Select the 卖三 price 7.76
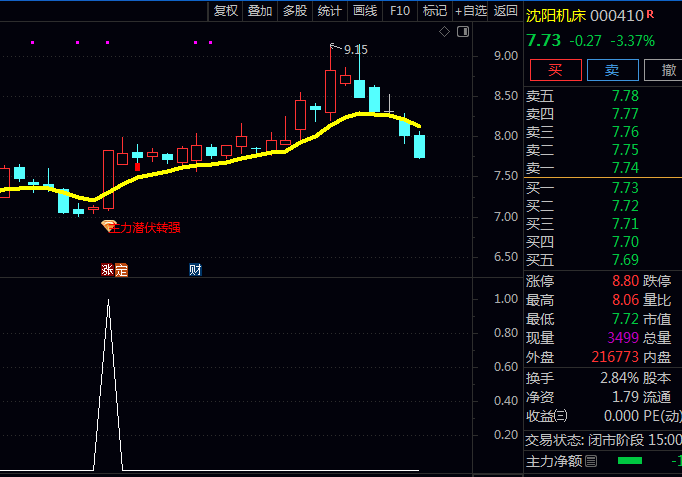 (x=625, y=132)
